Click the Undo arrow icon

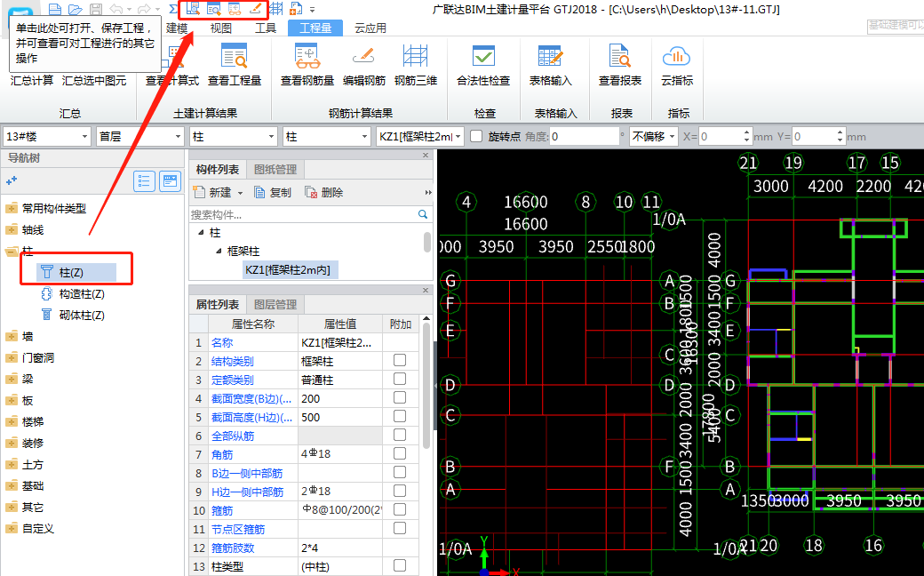(116, 9)
